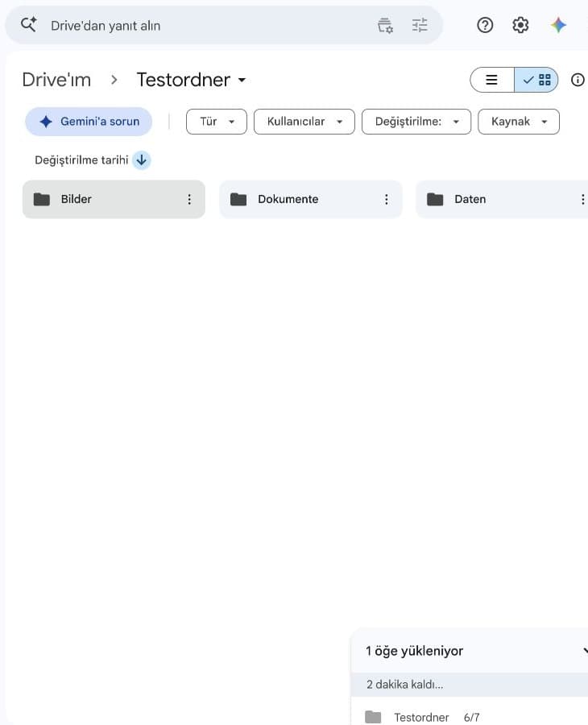Image resolution: width=588 pixels, height=725 pixels.
Task: Reverse sort direction arrow
Action: click(142, 160)
